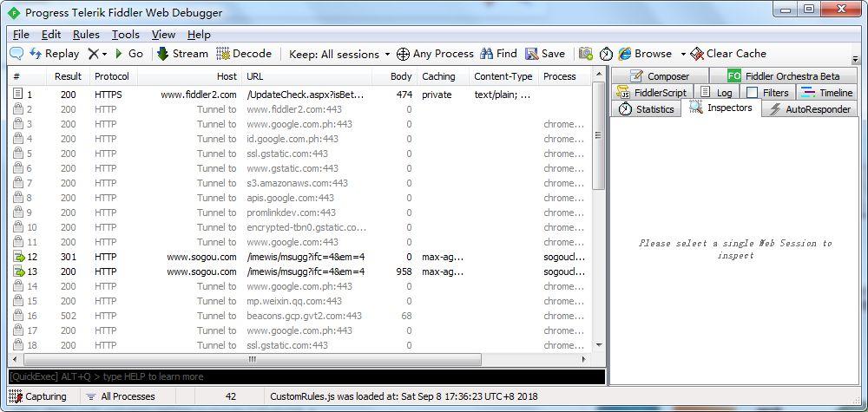
Task: Click inside the QuickExec command box
Action: 306,376
